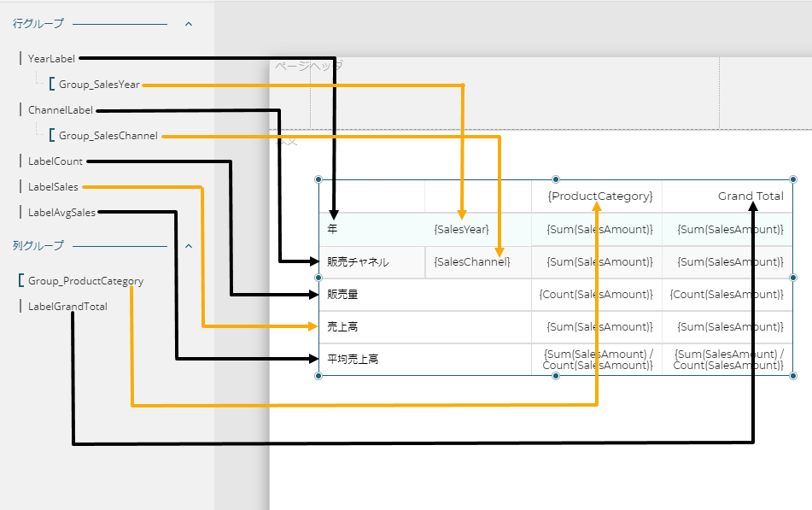Image resolution: width=812 pixels, height=510 pixels.
Task: Select the Grand Total header cell
Action: (727, 196)
